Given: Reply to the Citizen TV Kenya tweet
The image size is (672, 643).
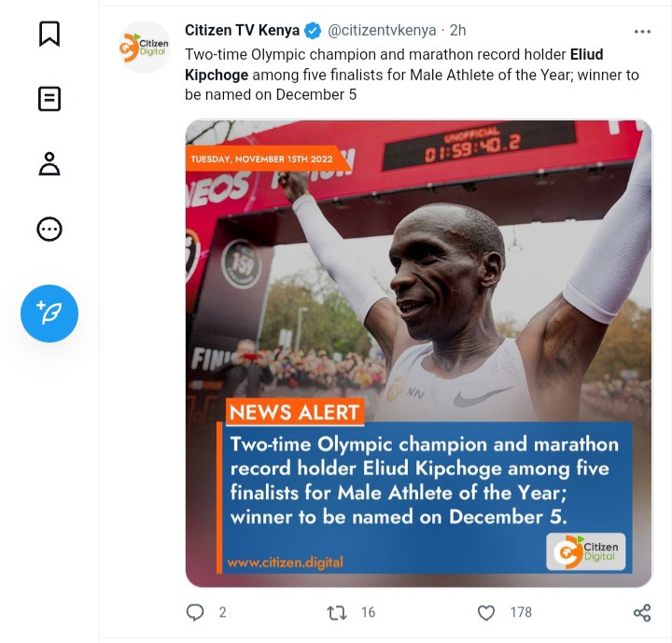Looking at the screenshot, I should click(x=195, y=612).
